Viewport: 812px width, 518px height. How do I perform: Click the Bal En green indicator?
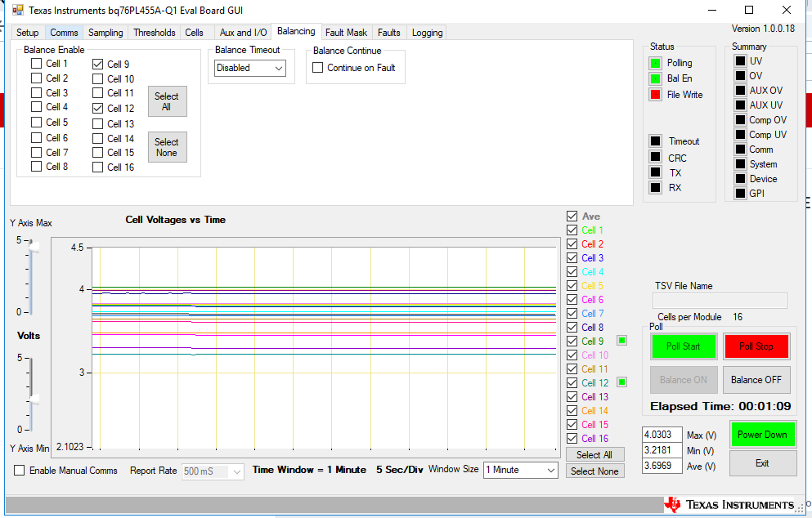(655, 78)
